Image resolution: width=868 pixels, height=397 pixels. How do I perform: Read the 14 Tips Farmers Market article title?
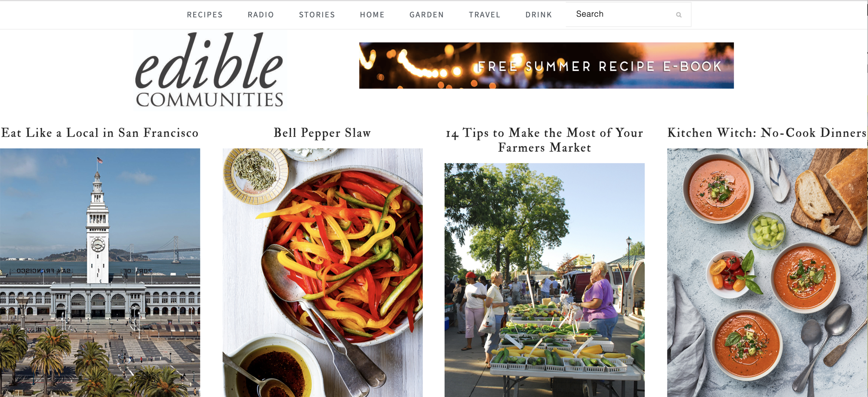pyautogui.click(x=544, y=140)
